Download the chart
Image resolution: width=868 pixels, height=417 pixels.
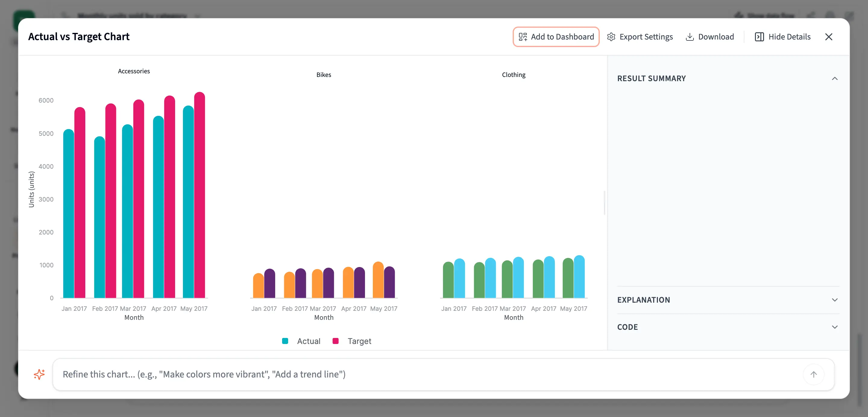click(710, 37)
